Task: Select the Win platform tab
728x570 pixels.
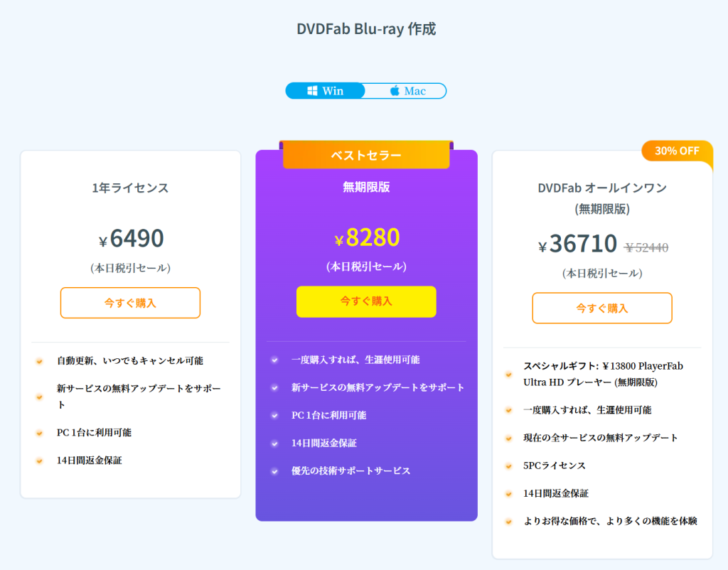Action: point(326,91)
